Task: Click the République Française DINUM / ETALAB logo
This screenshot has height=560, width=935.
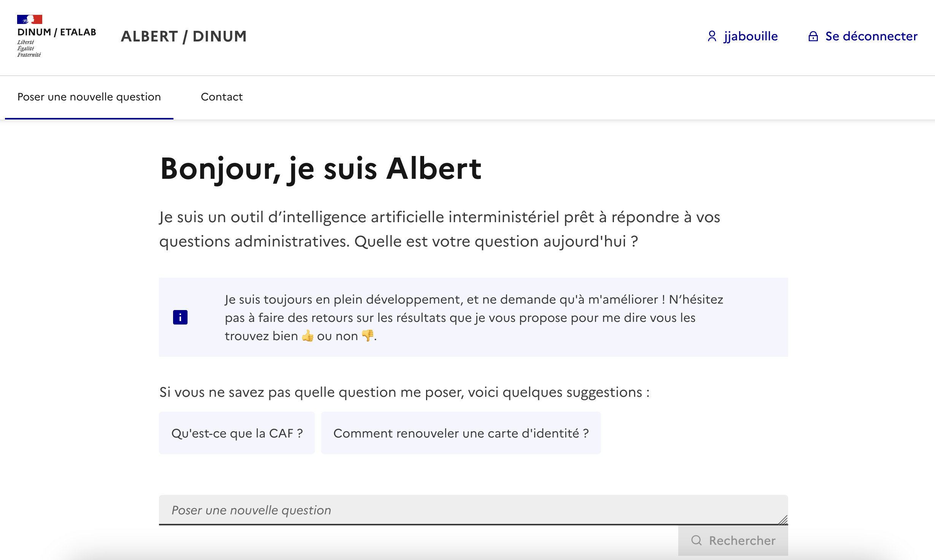Action: coord(56,36)
